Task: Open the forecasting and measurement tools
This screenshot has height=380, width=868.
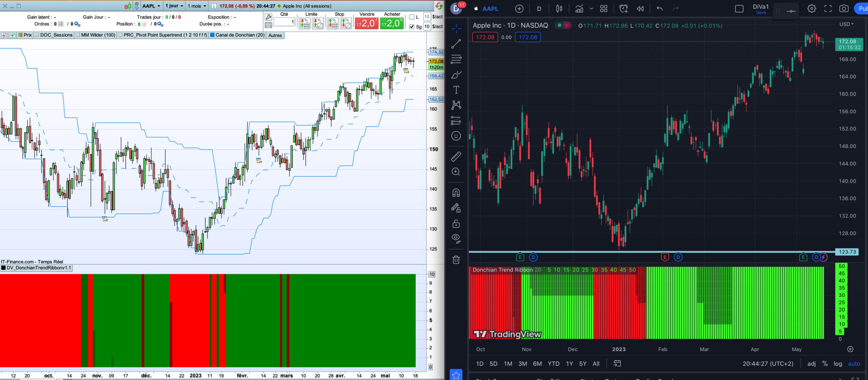Action: (x=456, y=121)
